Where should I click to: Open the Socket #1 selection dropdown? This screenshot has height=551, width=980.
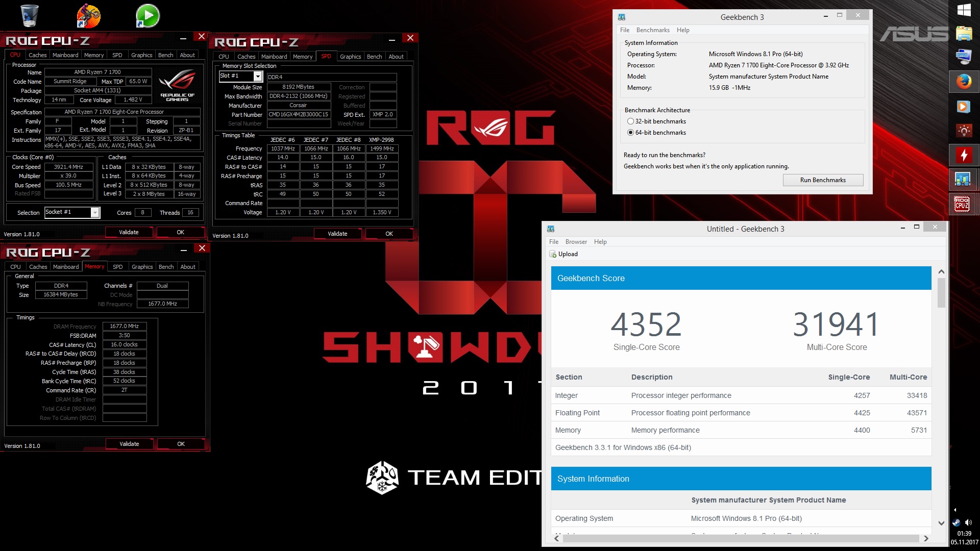[95, 213]
